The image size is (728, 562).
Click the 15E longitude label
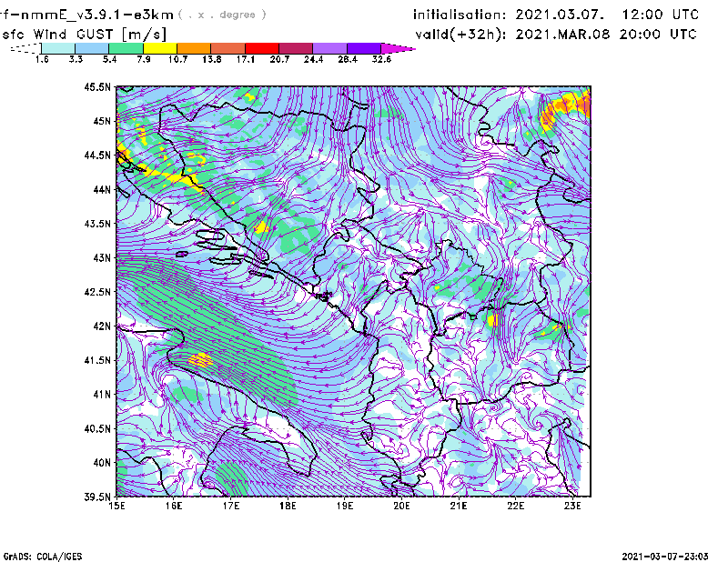coord(116,506)
